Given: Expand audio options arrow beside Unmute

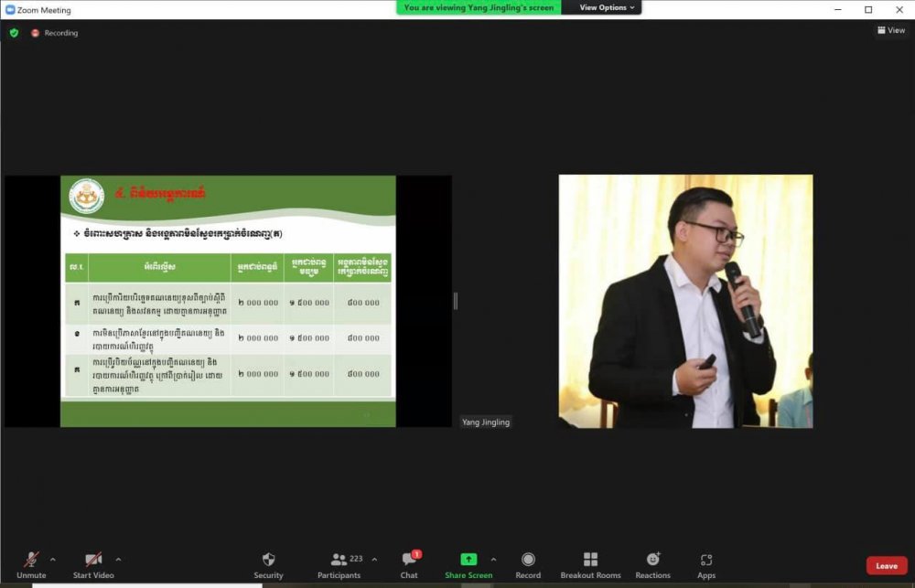Looking at the screenshot, I should (52, 559).
